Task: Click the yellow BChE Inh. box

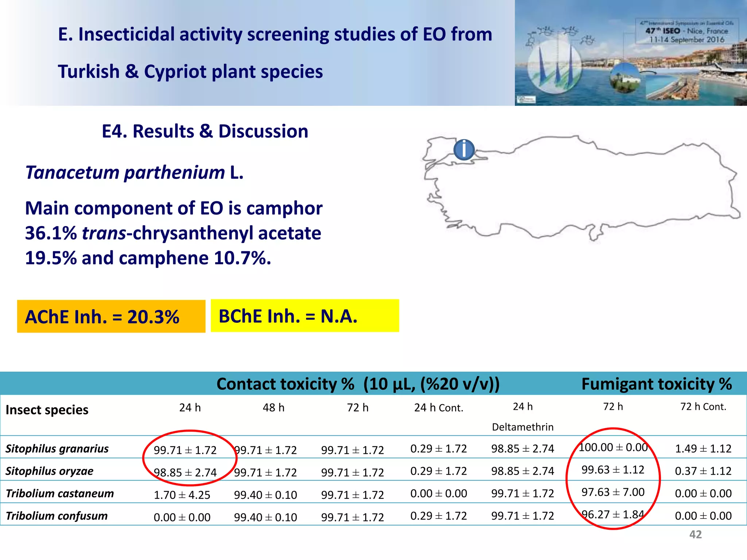Action: (305, 316)
